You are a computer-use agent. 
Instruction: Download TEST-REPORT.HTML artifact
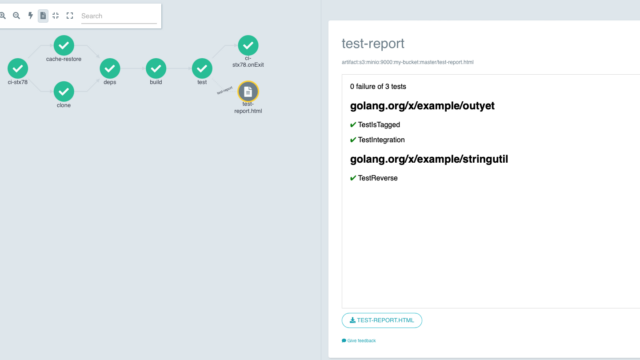pos(382,320)
